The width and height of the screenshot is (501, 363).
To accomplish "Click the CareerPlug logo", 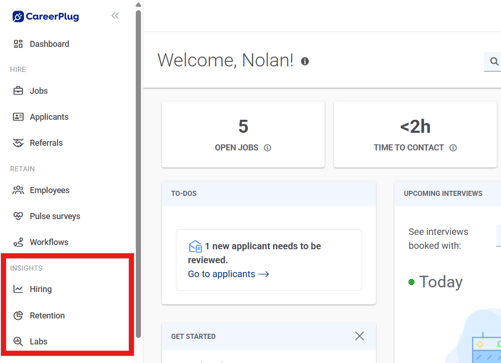I will (x=46, y=16).
